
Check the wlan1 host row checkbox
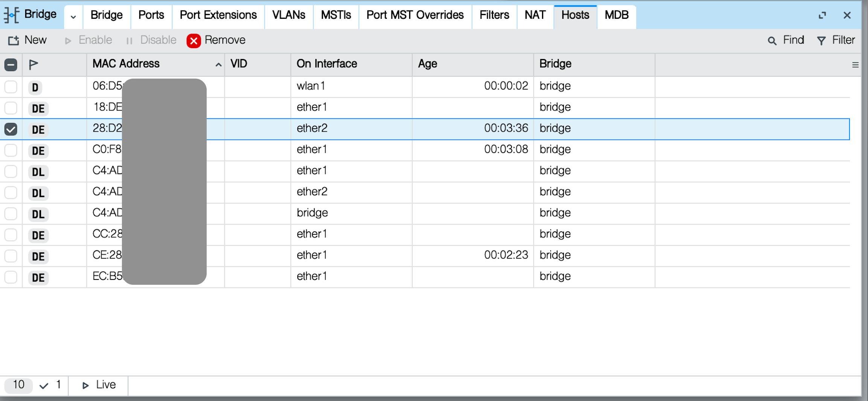(11, 87)
